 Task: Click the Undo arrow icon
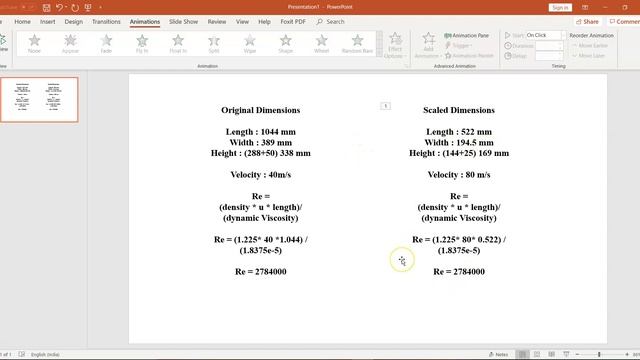click(60, 7)
